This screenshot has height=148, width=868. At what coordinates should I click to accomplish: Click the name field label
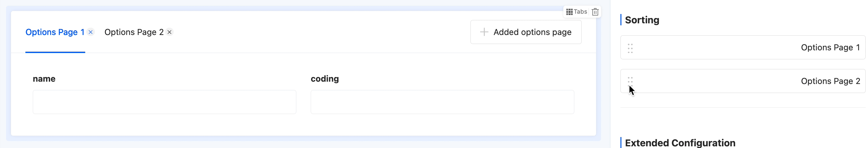[44, 79]
